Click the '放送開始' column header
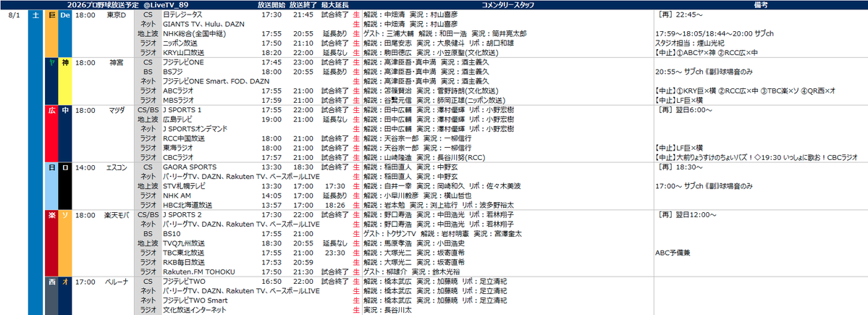This screenshot has width=868, height=315. click(271, 4)
